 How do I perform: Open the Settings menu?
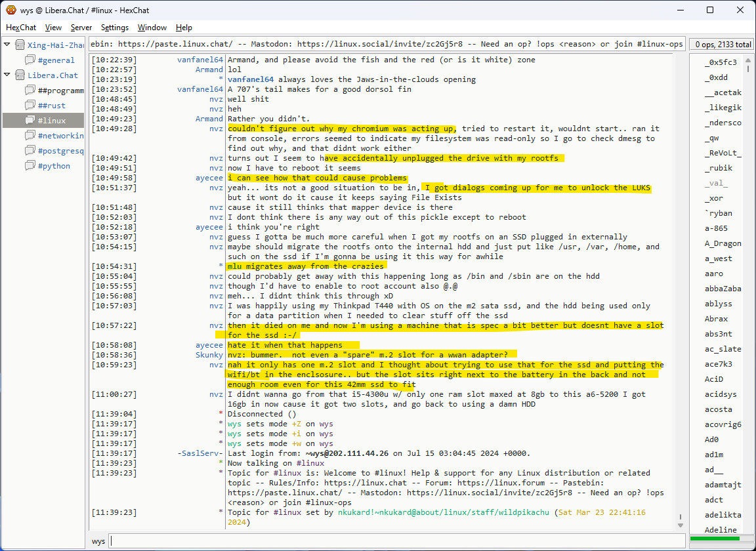tap(115, 28)
